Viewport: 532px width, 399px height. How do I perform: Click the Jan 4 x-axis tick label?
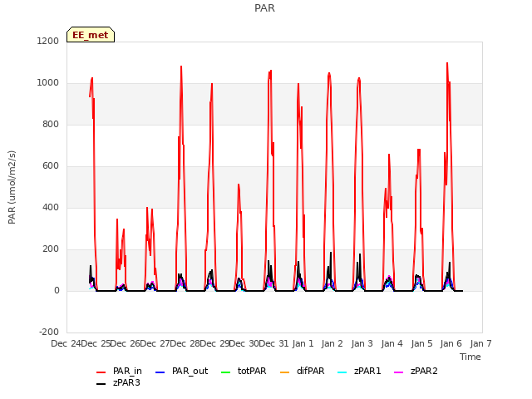pos(392,343)
